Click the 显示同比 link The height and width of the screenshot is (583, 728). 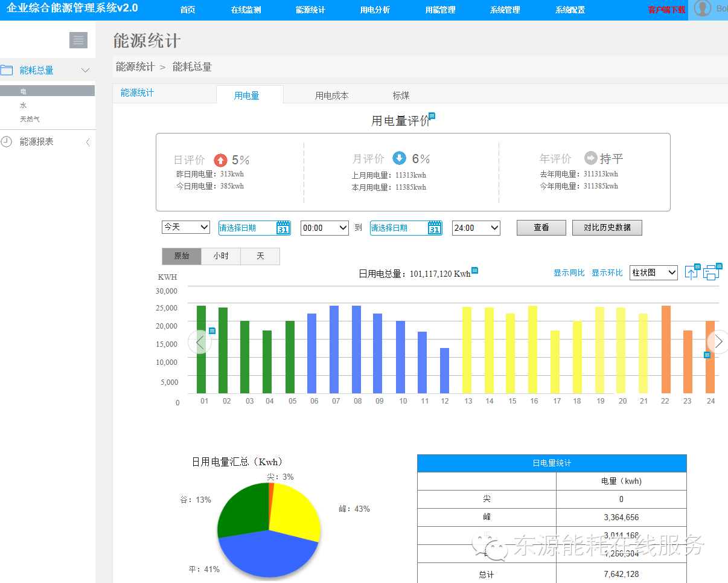(x=569, y=273)
